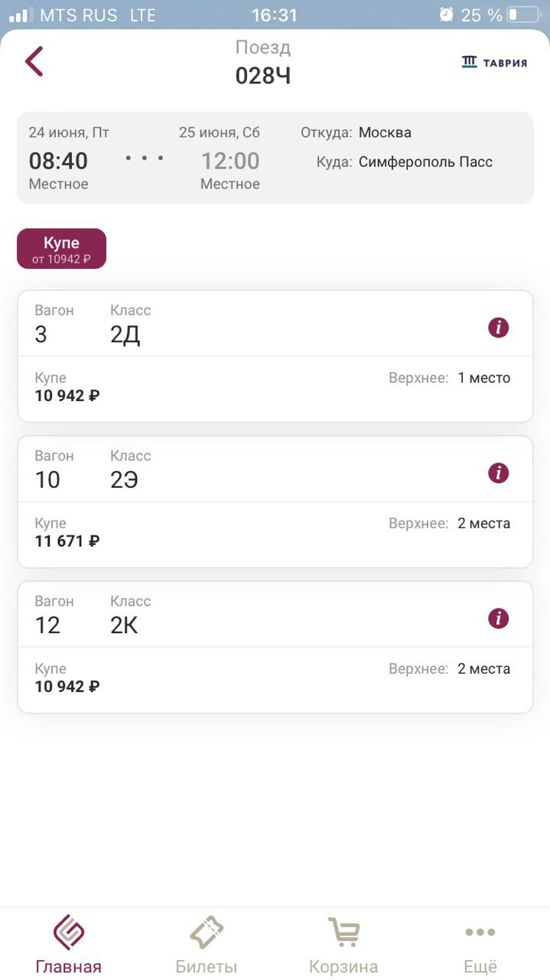Tap the battery icon in status bar

523,15
